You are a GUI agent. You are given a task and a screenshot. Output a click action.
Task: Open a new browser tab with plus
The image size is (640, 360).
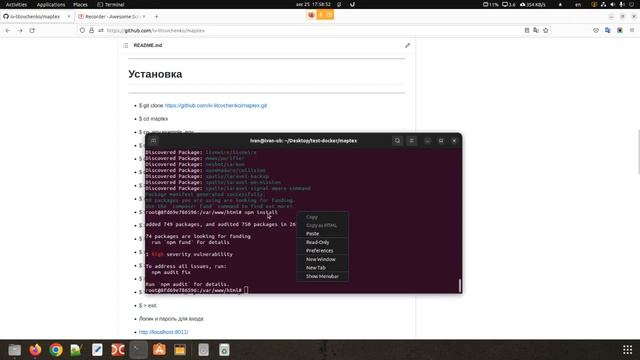[x=156, y=17]
